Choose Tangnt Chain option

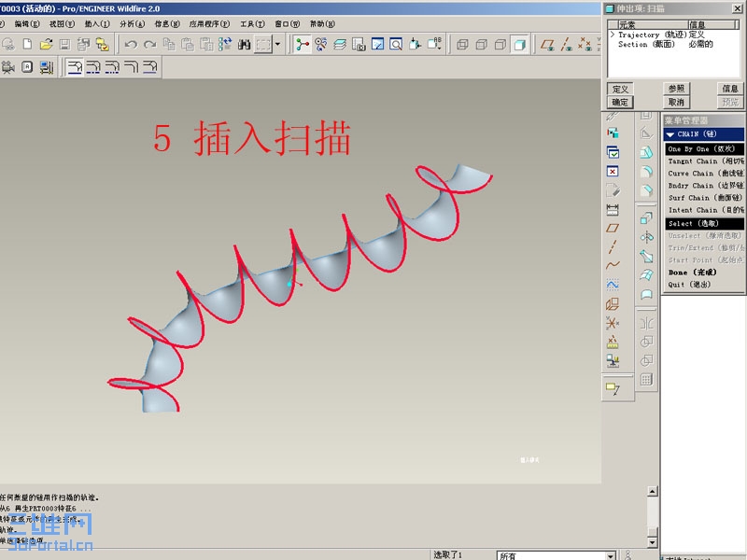tap(704, 161)
